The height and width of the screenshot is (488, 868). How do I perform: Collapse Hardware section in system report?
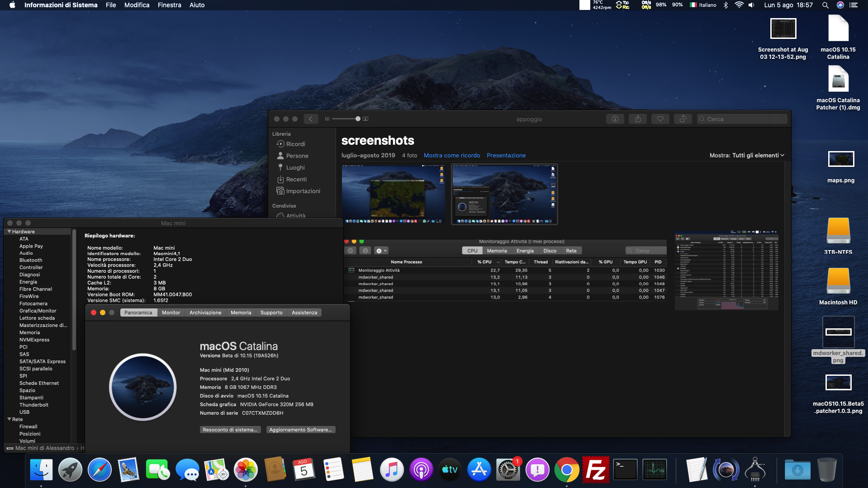[9, 231]
